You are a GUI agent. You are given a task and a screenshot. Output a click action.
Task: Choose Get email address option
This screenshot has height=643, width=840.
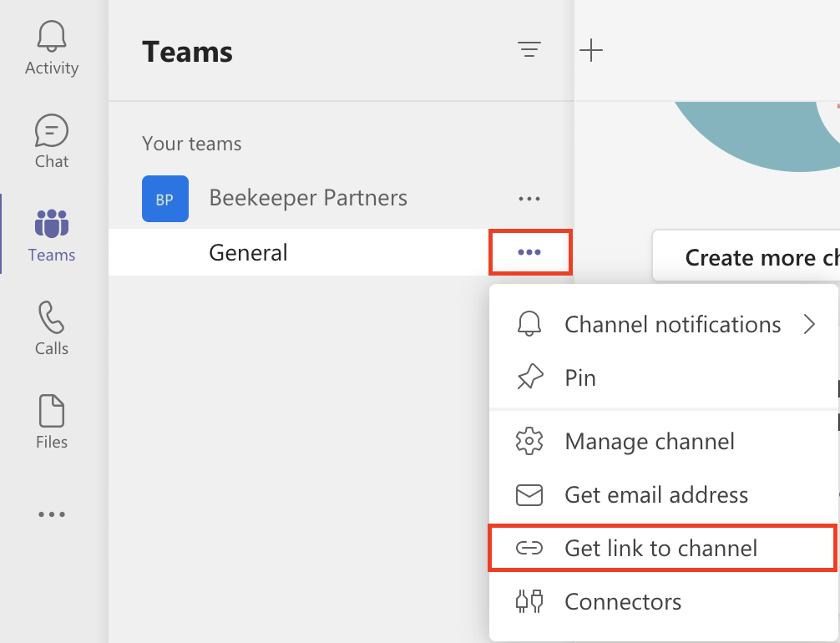pyautogui.click(x=656, y=495)
